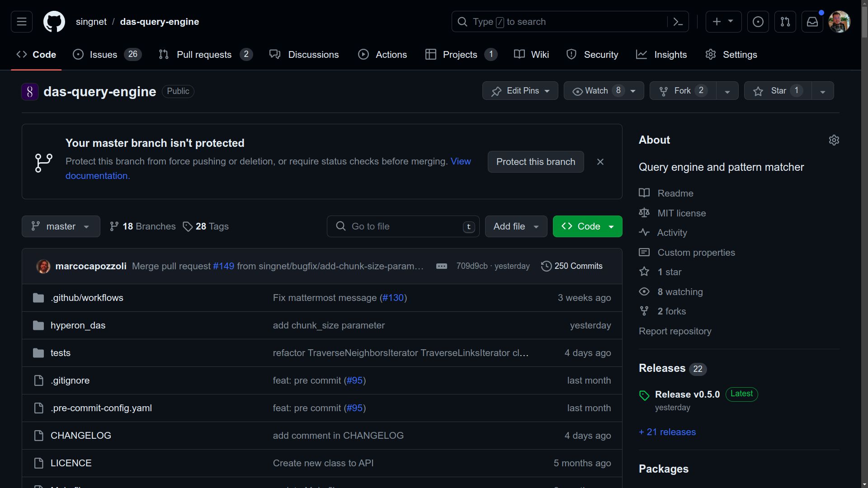This screenshot has width=868, height=488.
Task: Open the fork options dropdown arrow
Action: [x=727, y=91]
